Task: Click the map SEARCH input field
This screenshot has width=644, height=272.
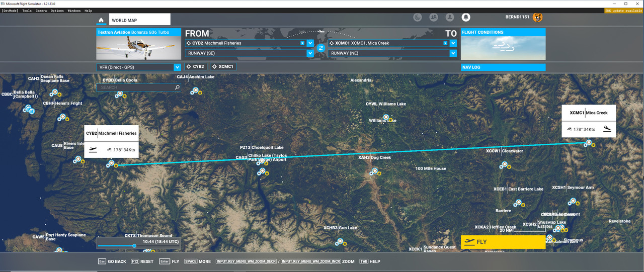Action: (138, 87)
